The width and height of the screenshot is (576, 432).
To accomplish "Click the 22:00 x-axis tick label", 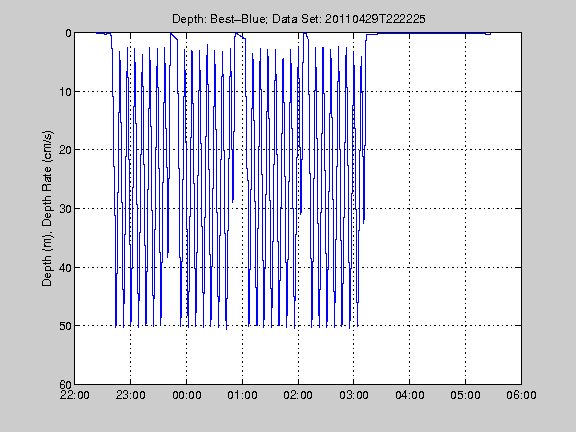I will click(75, 395).
